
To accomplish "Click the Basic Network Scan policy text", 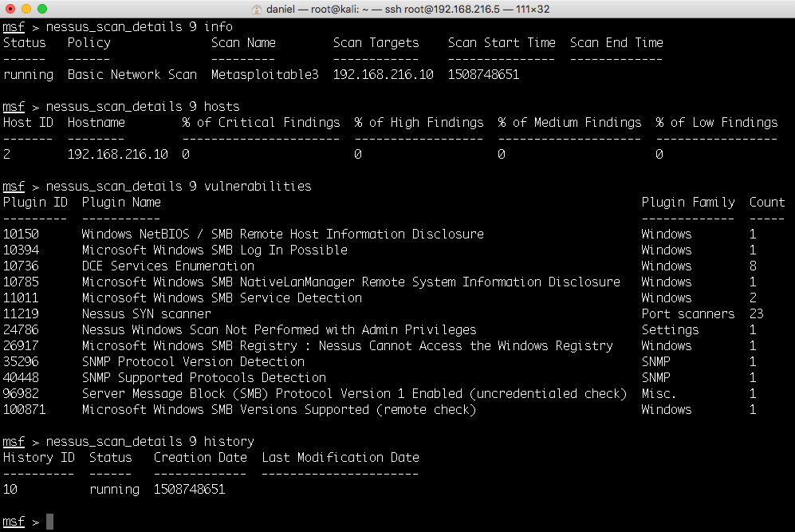I will [132, 75].
